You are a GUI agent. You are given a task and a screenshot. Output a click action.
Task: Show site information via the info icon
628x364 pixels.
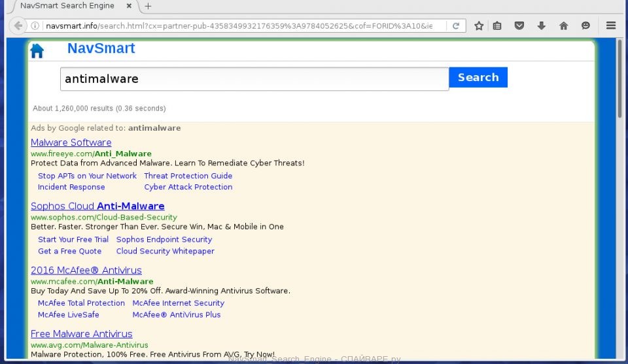coord(35,26)
